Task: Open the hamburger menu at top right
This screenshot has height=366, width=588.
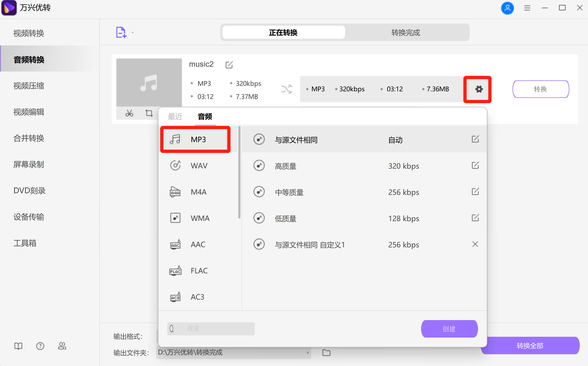Action: [527, 8]
